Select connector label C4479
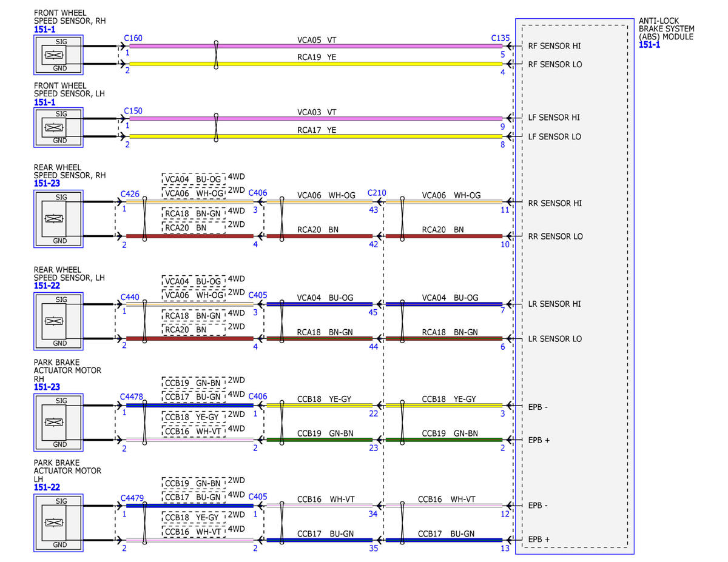 coord(132,498)
